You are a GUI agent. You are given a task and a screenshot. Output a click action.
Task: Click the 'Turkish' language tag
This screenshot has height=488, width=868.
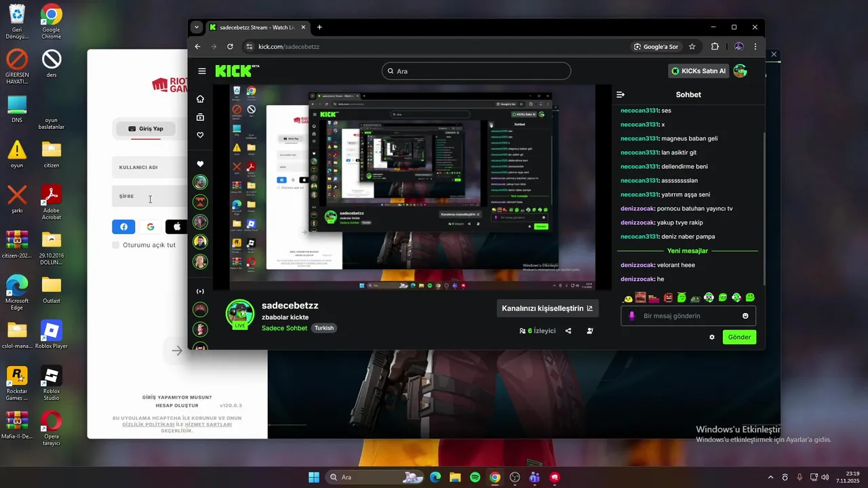coord(324,328)
